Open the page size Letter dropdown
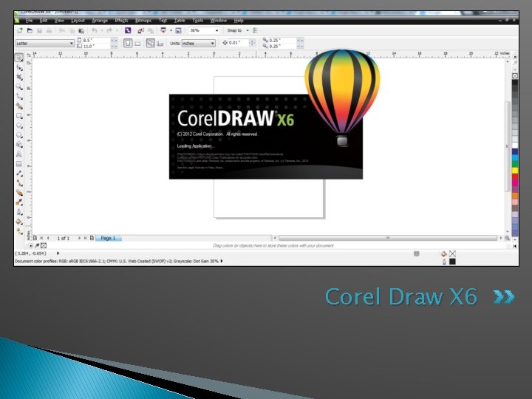This screenshot has height=399, width=532. click(72, 44)
